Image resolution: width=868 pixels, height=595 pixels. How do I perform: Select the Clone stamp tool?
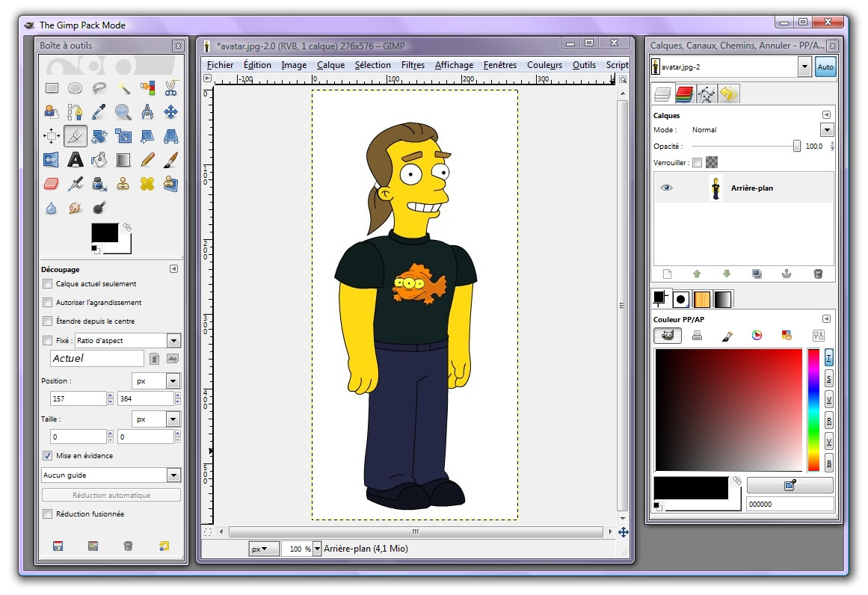[x=123, y=184]
